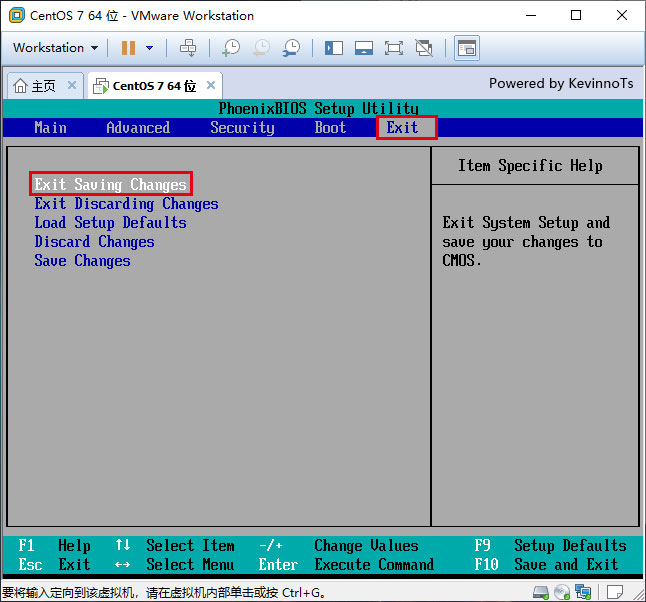This screenshot has width=646, height=602.
Task: Open the Security BIOS menu
Action: tap(242, 128)
